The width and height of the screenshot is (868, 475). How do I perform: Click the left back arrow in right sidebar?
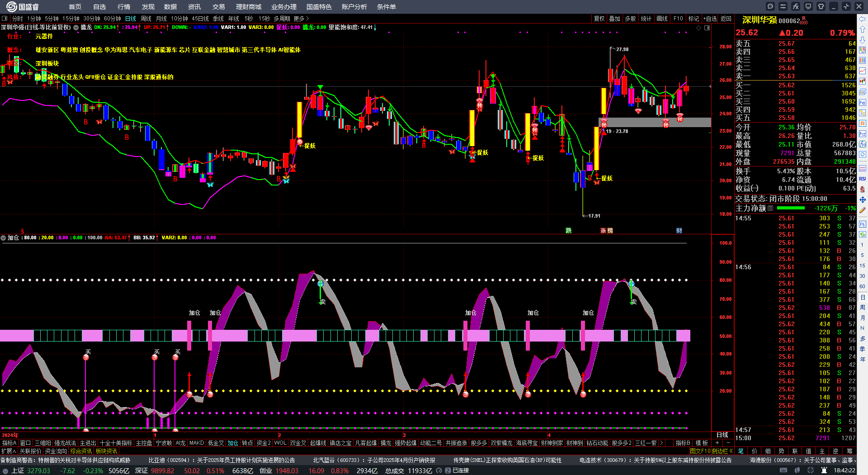coord(863,19)
